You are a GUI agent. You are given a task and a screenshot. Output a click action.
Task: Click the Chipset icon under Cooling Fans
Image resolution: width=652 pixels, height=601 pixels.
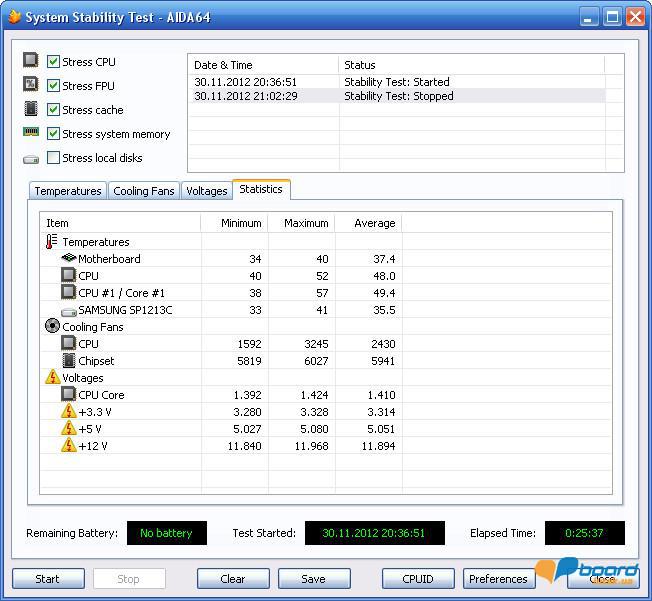point(68,360)
